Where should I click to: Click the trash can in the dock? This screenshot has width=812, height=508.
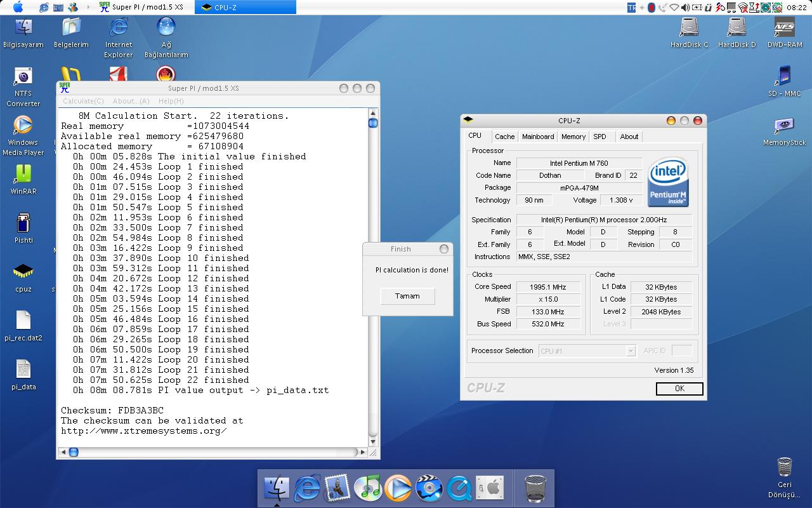point(536,488)
